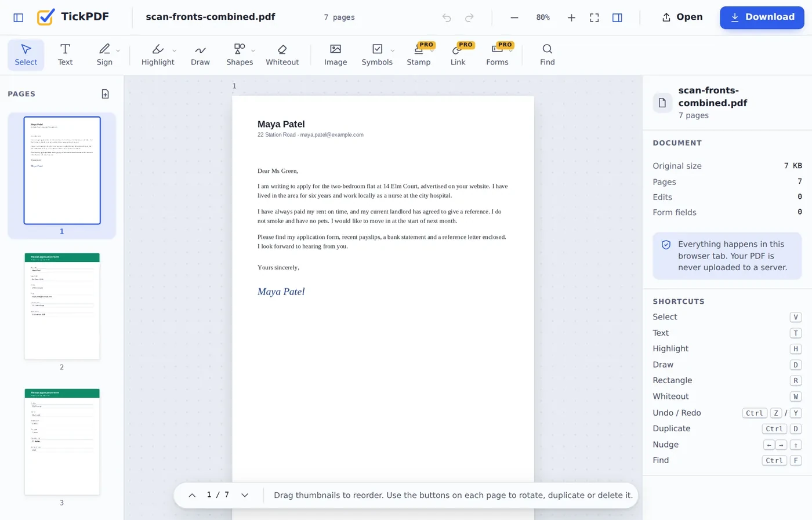Viewport: 812px width, 520px height.
Task: Redo the last edit
Action: pos(469,17)
